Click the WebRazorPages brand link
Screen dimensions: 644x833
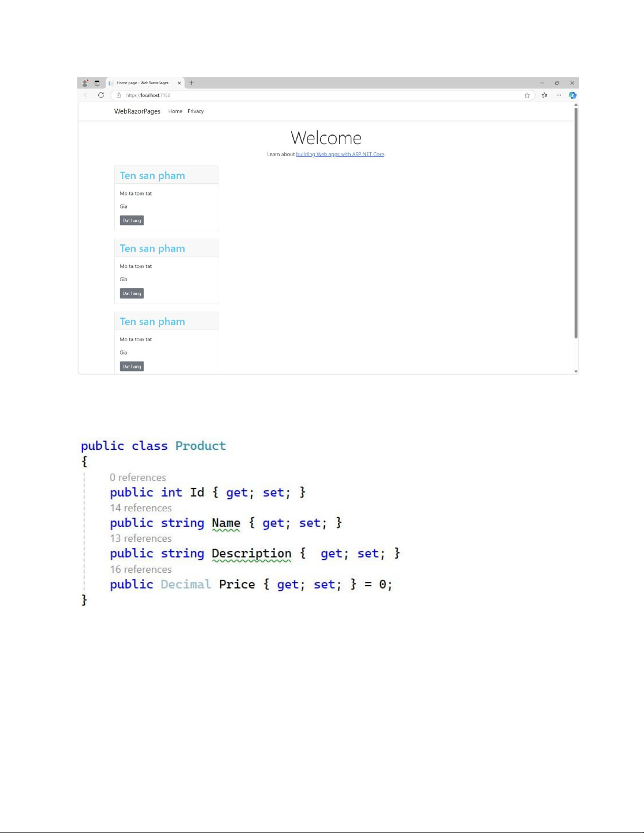[137, 111]
